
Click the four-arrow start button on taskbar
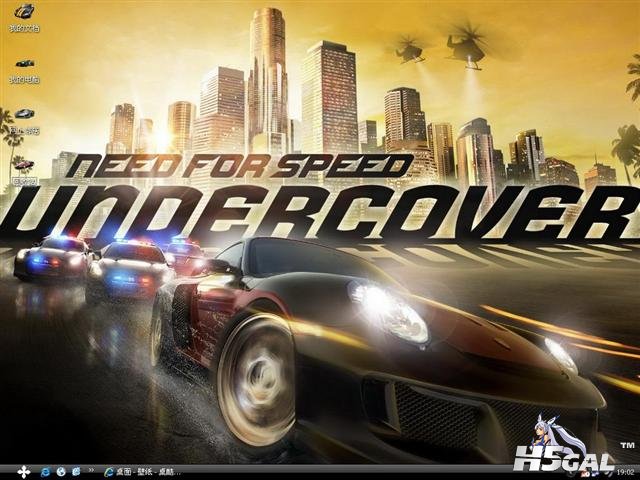[24, 472]
